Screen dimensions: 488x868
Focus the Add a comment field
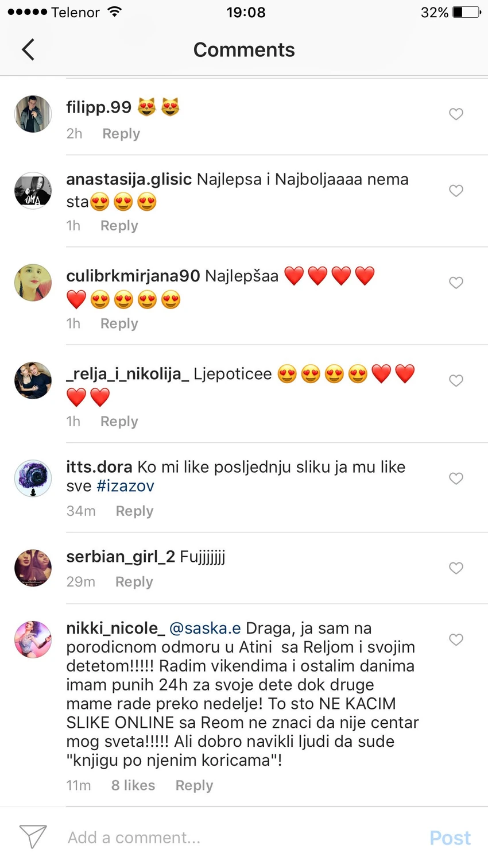pyautogui.click(x=241, y=838)
